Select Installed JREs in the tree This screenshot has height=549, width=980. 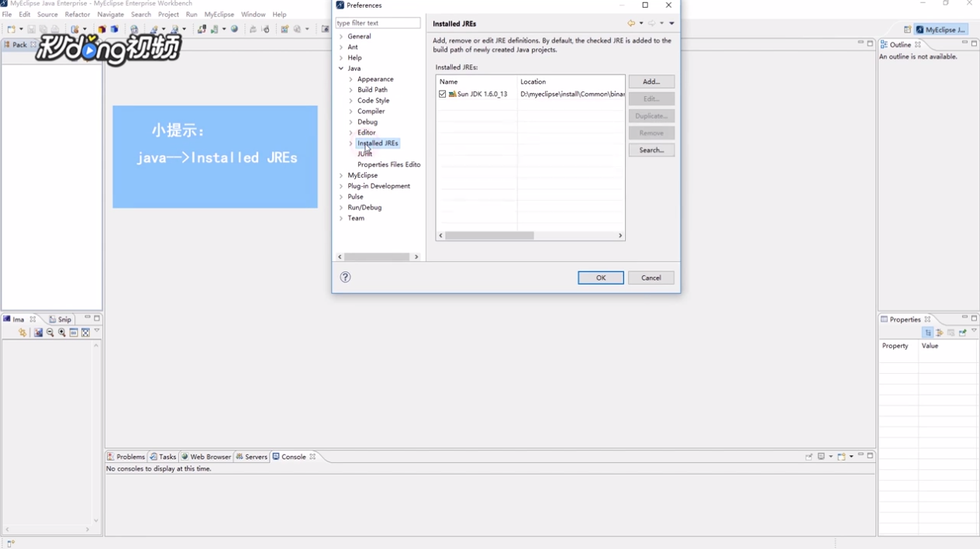point(378,143)
